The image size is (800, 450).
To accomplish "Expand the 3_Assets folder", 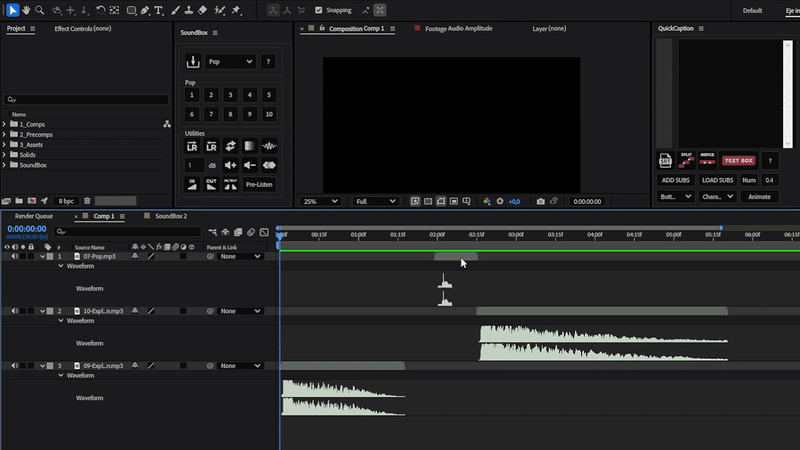I will pos(5,144).
